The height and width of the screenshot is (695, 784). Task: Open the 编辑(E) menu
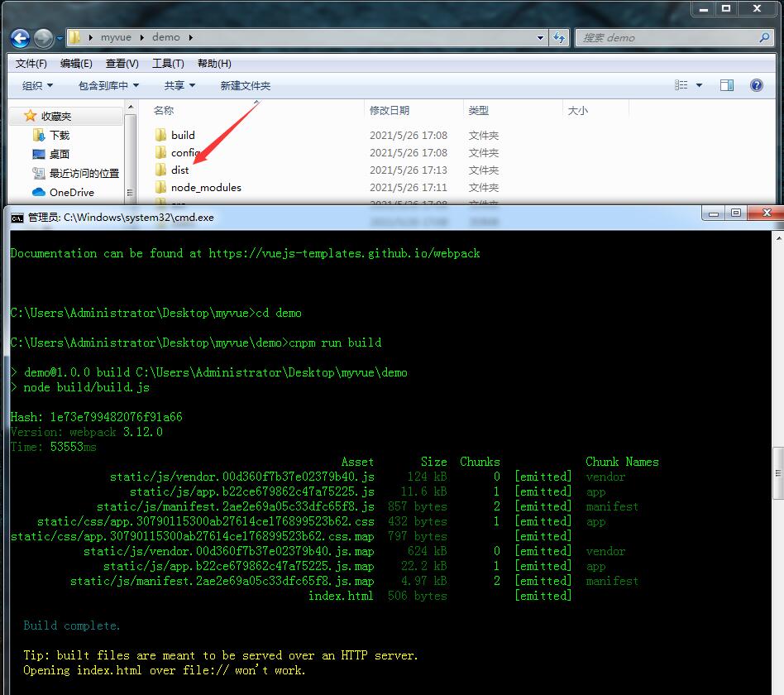coord(76,64)
